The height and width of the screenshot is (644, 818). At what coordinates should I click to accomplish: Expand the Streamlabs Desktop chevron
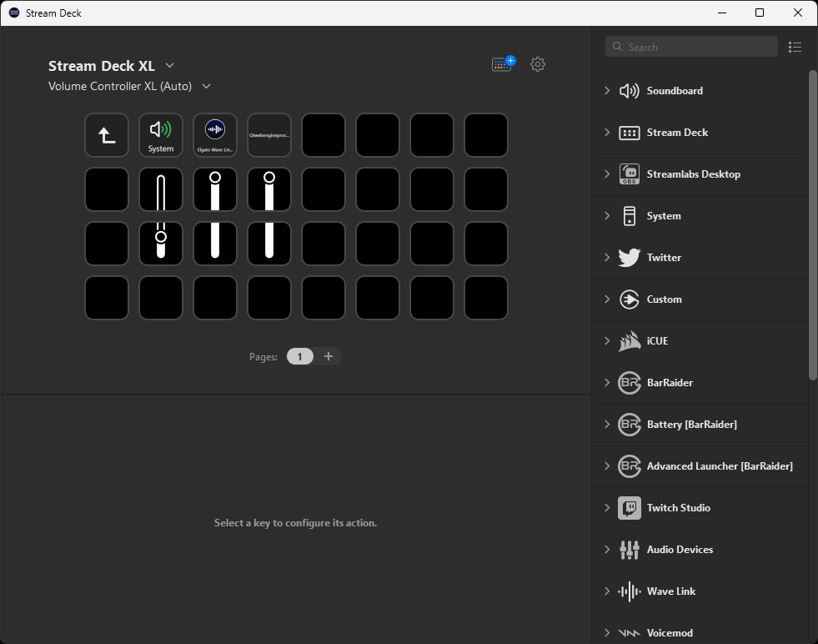(x=607, y=174)
